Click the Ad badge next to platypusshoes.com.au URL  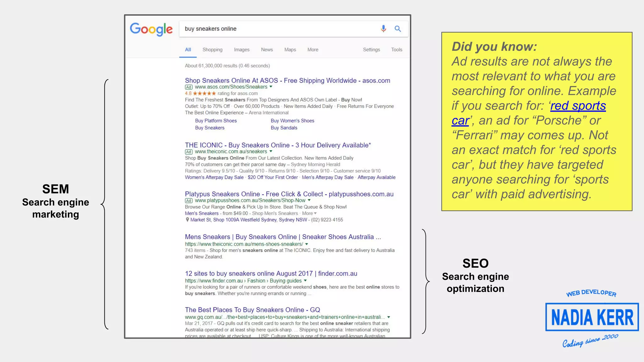[189, 200]
